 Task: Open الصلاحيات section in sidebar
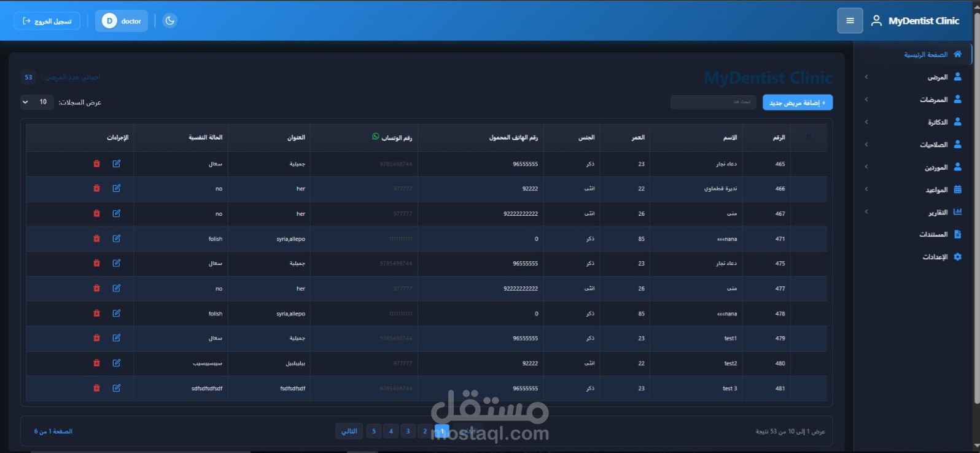pyautogui.click(x=914, y=144)
